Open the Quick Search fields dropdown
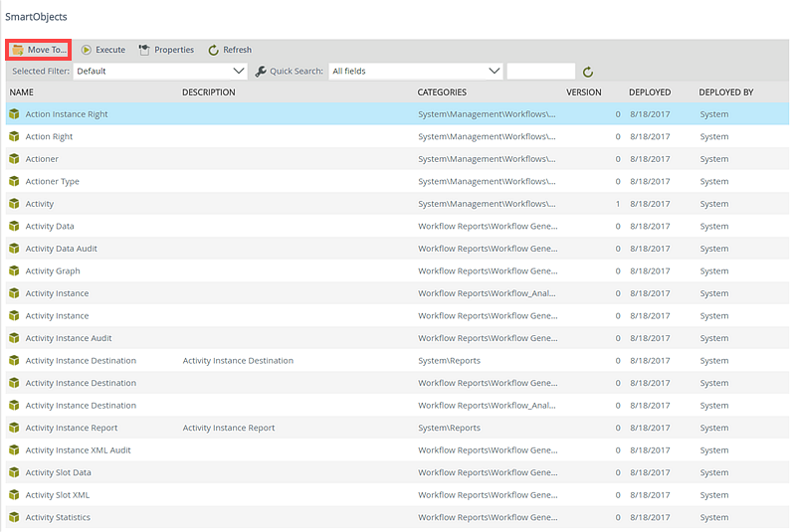The height and width of the screenshot is (532, 796). tap(495, 72)
